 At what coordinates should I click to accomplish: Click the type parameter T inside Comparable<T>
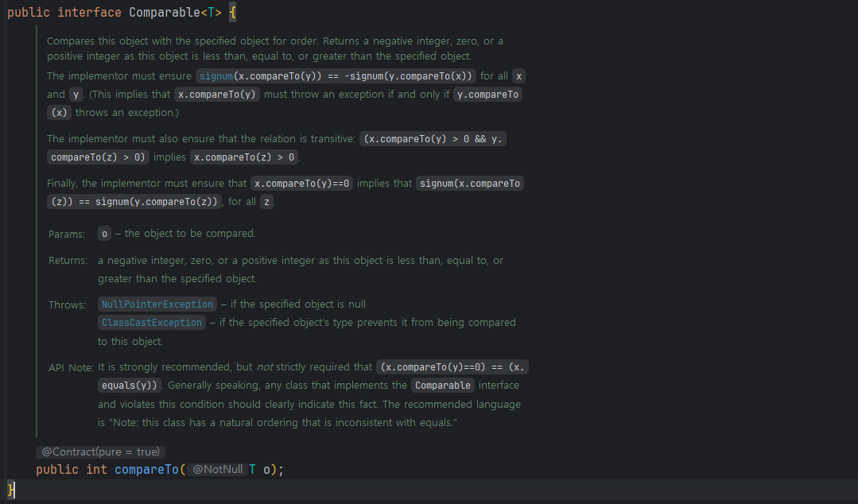211,14
